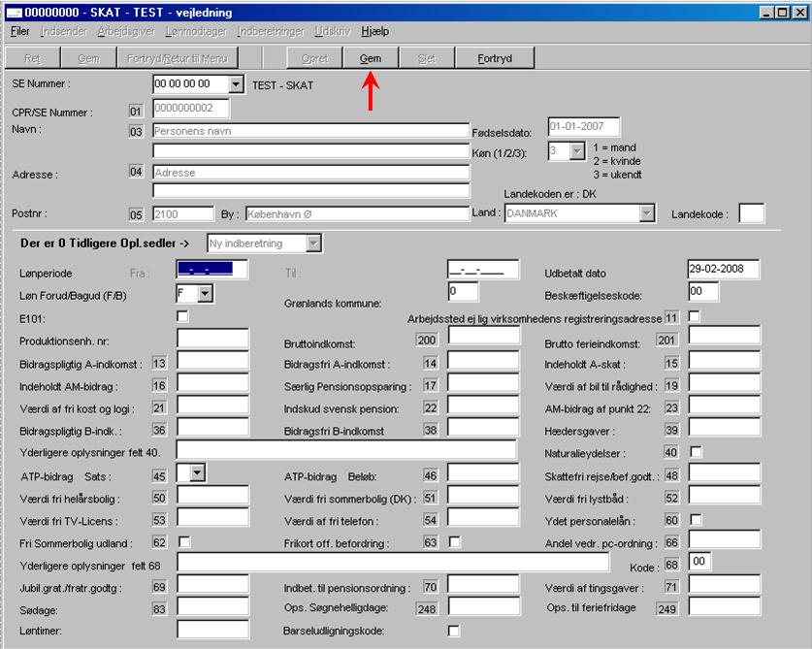This screenshot has width=812, height=649.
Task: Check Arbejdssted ej lig registreringsadresse box
Action: tap(695, 316)
